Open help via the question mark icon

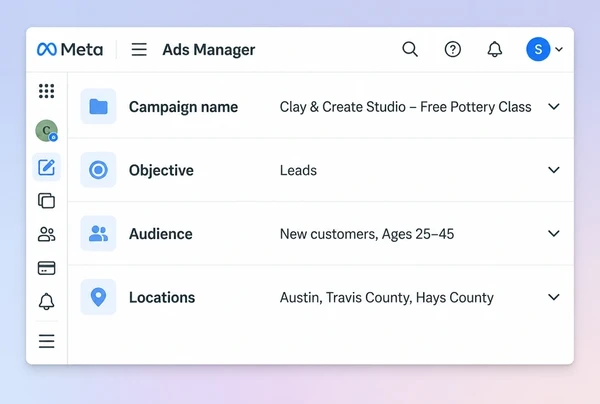tap(452, 49)
